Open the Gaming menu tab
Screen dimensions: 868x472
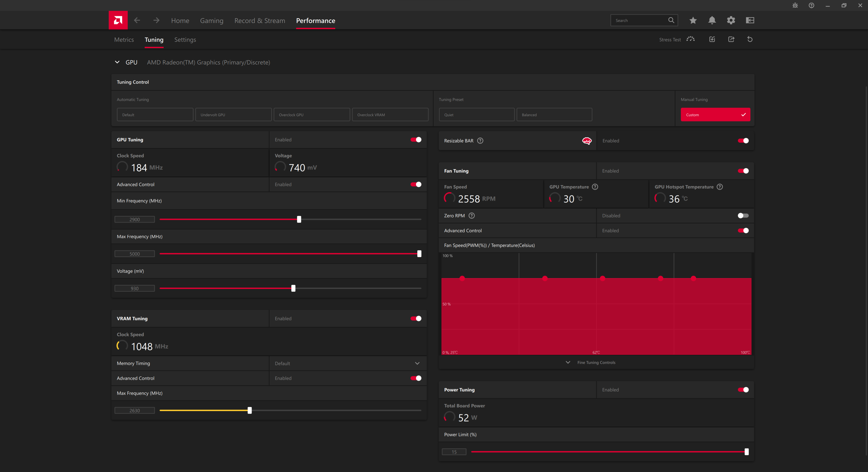coord(211,21)
